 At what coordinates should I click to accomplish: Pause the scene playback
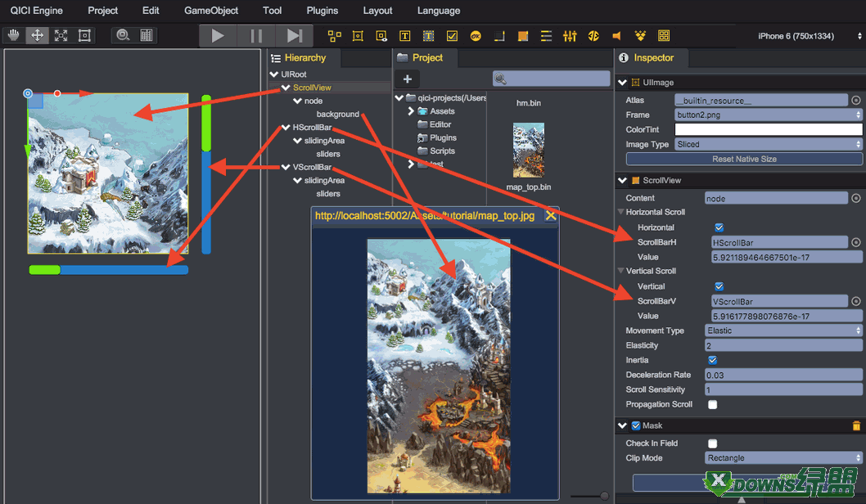255,36
